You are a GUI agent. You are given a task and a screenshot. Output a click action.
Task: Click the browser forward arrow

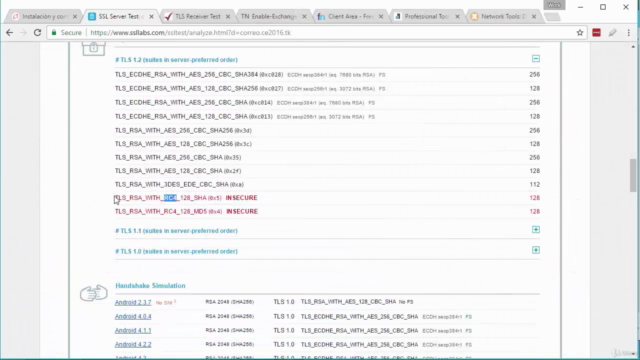tap(23, 33)
